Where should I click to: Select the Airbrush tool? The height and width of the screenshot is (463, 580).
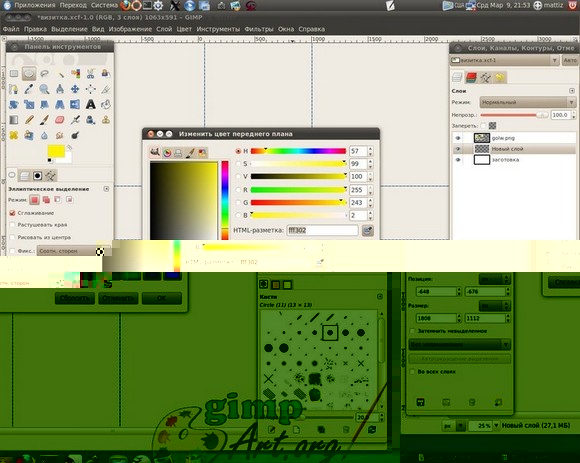click(75, 120)
